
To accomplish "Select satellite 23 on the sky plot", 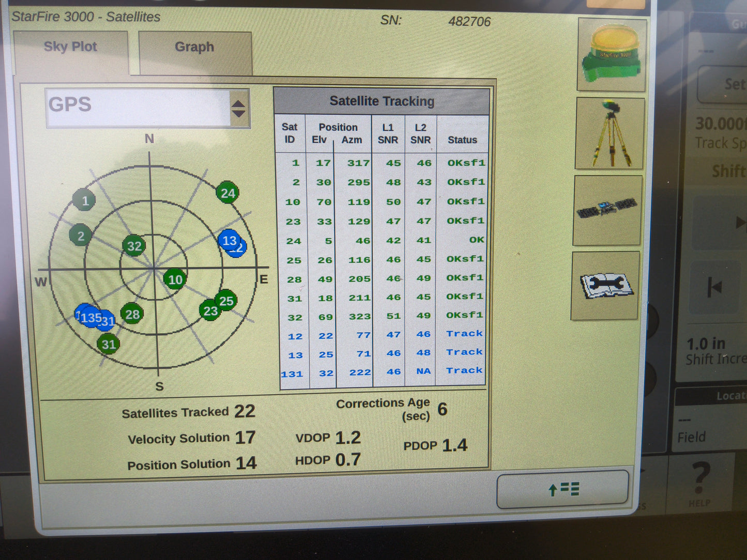I will (210, 310).
